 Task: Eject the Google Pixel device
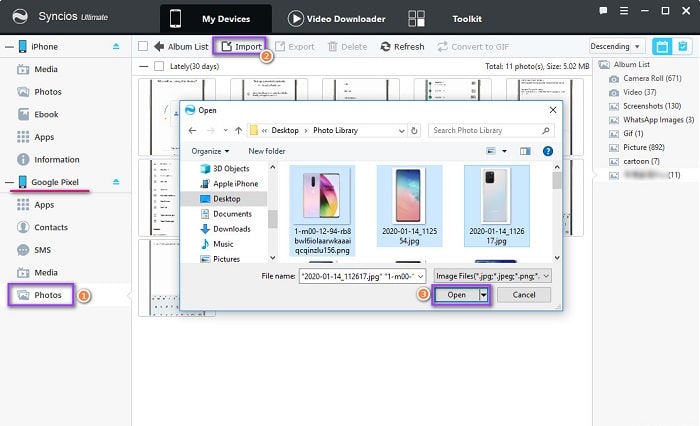pyautogui.click(x=116, y=182)
